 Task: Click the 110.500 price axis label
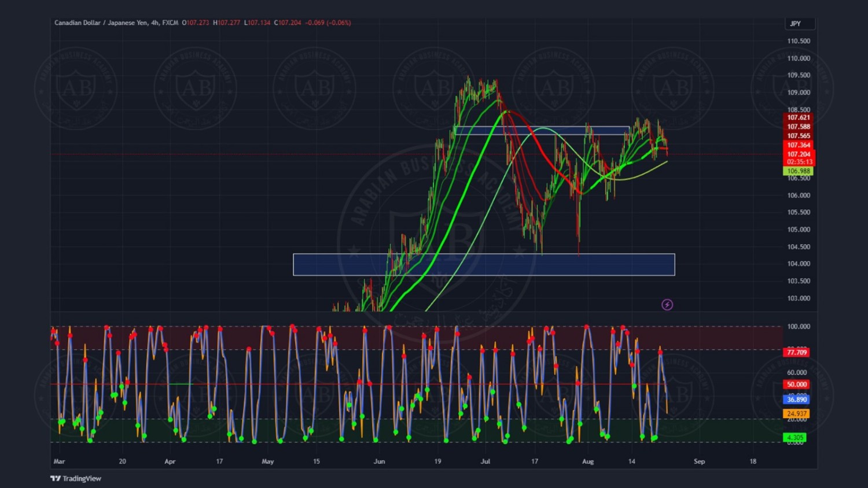pos(799,41)
